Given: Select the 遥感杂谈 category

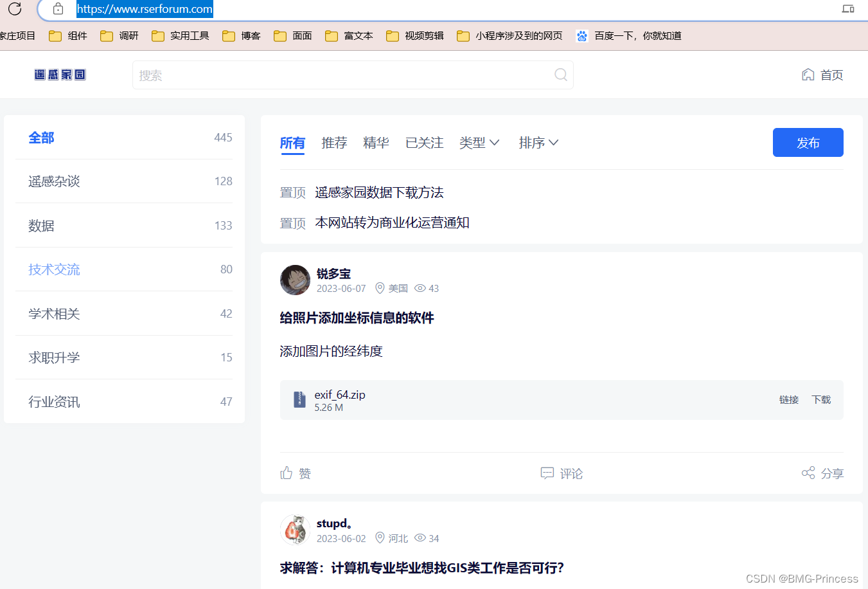Looking at the screenshot, I should click(124, 181).
